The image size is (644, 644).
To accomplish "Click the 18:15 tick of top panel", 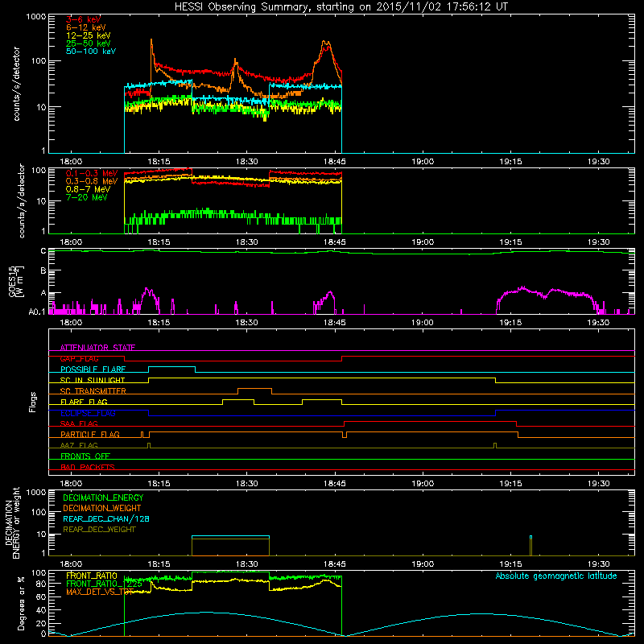I will (x=159, y=162).
